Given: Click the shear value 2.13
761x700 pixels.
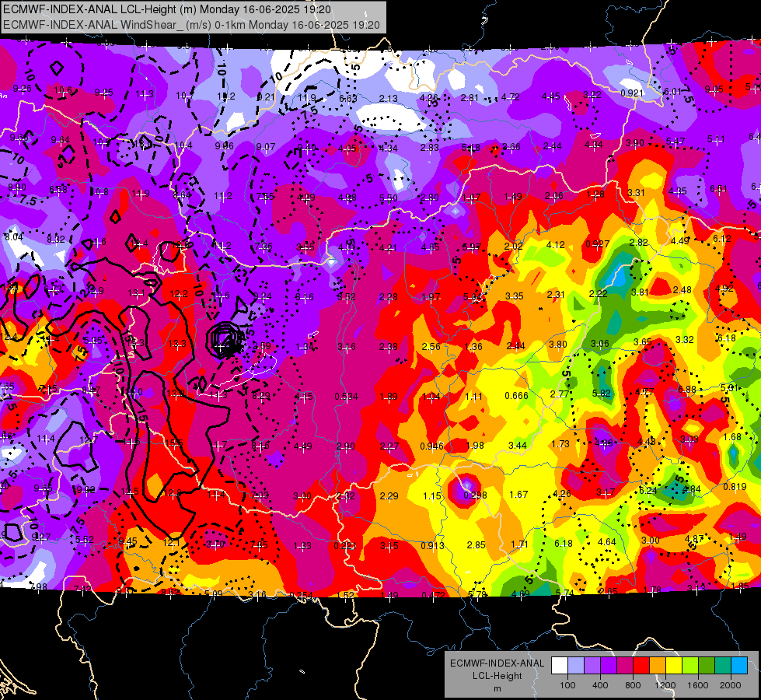Looking at the screenshot, I should (389, 99).
